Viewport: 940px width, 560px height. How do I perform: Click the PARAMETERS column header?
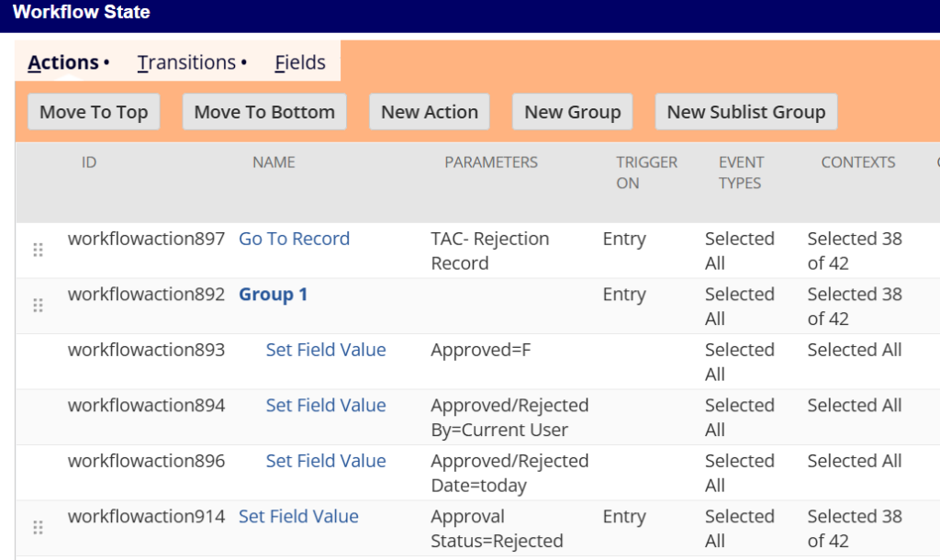(x=491, y=162)
